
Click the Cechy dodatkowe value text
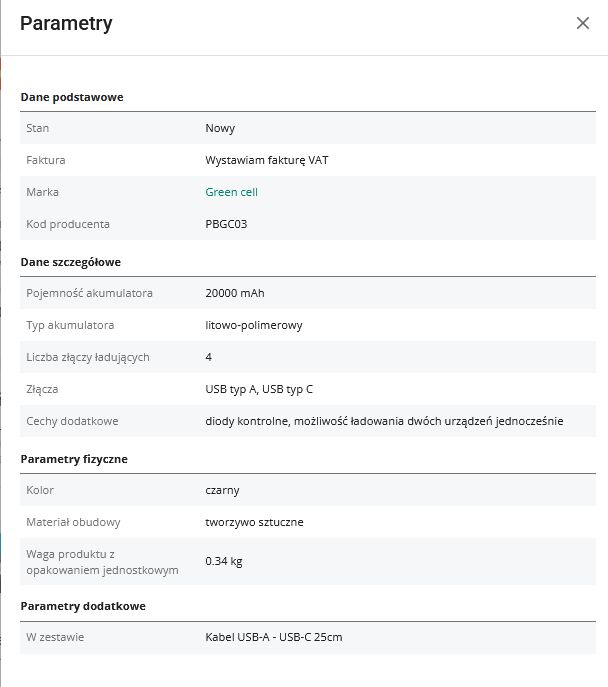point(384,421)
